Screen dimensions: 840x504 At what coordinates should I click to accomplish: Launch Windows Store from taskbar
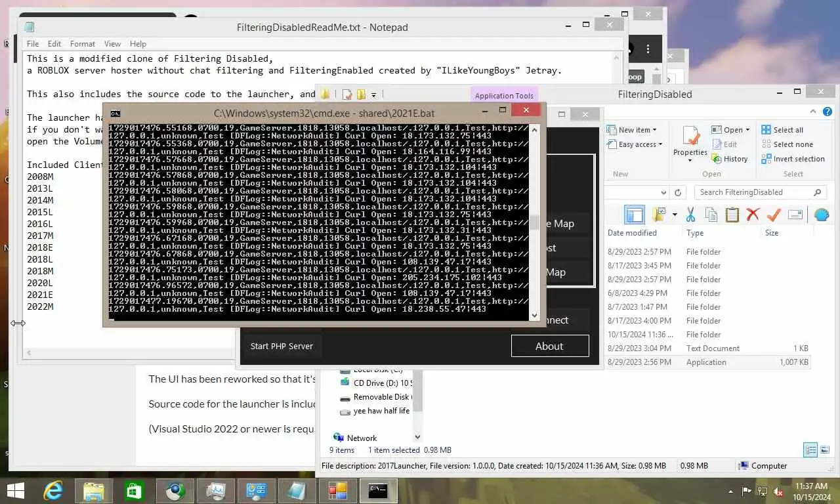pos(135,491)
